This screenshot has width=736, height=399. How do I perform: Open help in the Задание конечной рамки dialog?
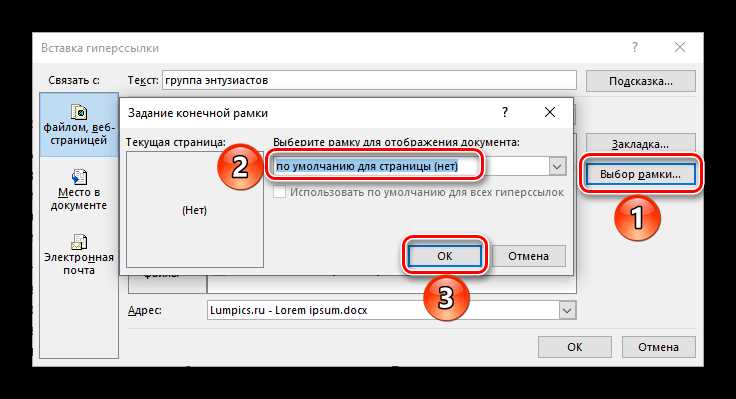[505, 112]
